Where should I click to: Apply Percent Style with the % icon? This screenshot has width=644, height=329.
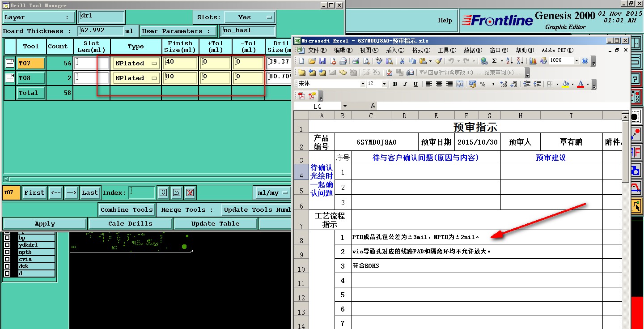(x=483, y=84)
